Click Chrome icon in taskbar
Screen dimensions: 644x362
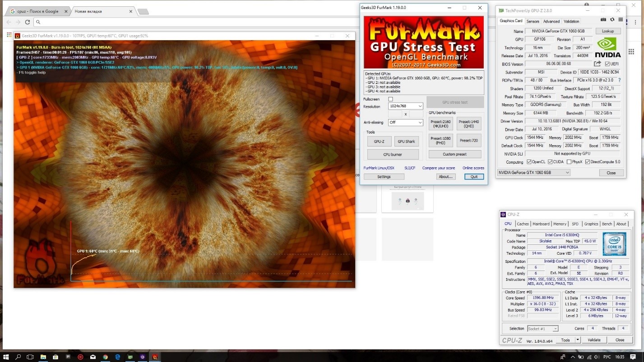tap(105, 357)
